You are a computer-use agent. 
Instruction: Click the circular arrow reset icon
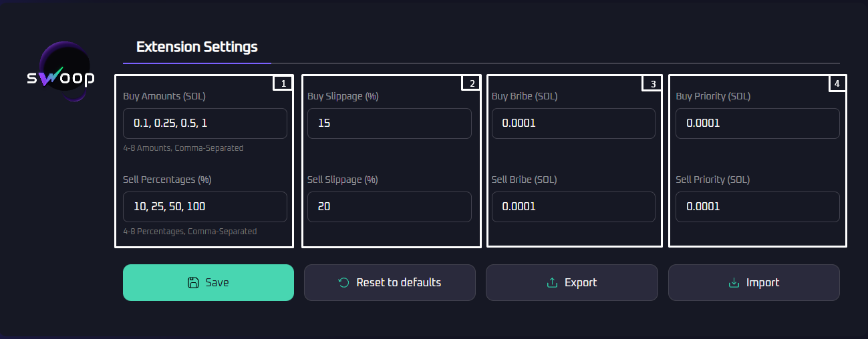(x=343, y=282)
